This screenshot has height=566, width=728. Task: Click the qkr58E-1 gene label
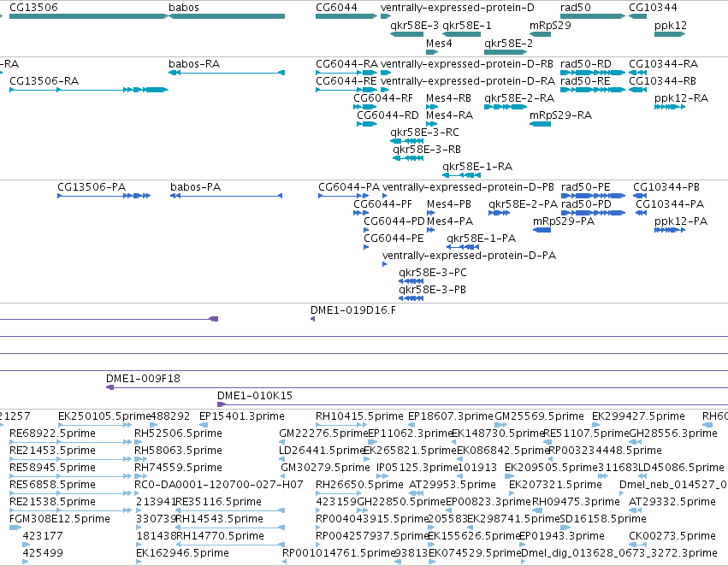point(466,26)
